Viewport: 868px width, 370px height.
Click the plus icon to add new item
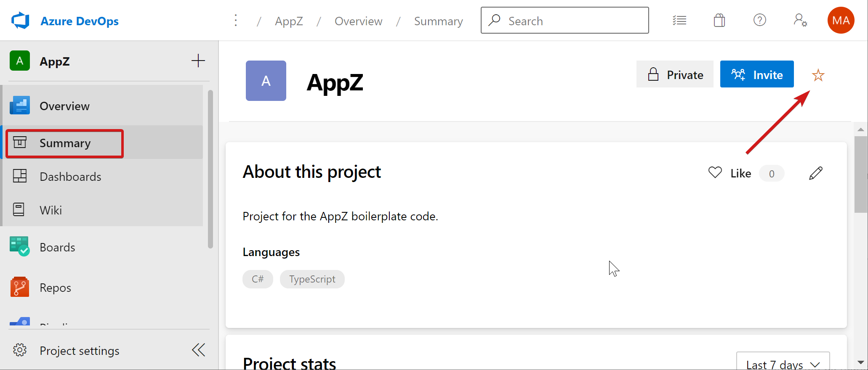(x=198, y=61)
